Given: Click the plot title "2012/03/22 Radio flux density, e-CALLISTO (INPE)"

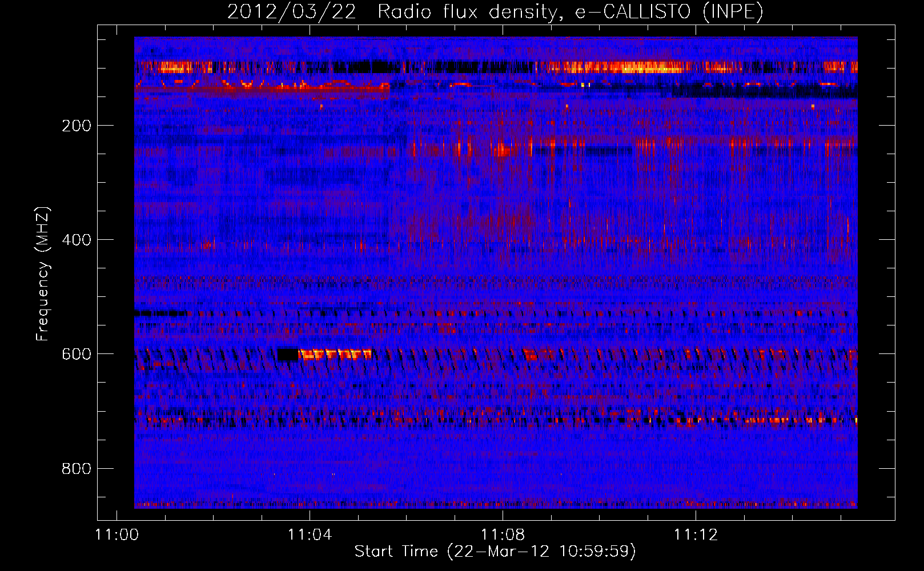Looking at the screenshot, I should coord(495,11).
